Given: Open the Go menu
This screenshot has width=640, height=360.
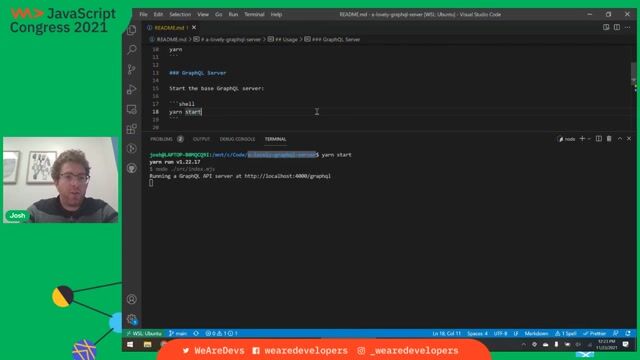Looking at the screenshot, I should 219,14.
